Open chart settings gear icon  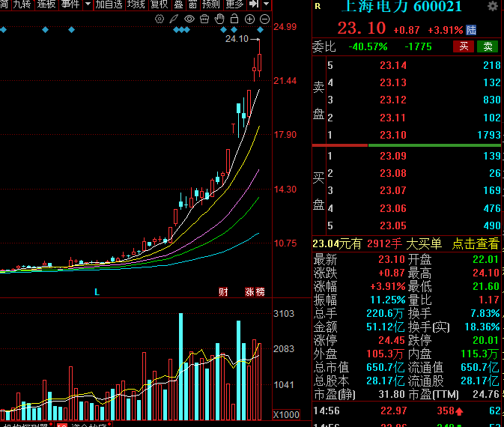point(160,19)
